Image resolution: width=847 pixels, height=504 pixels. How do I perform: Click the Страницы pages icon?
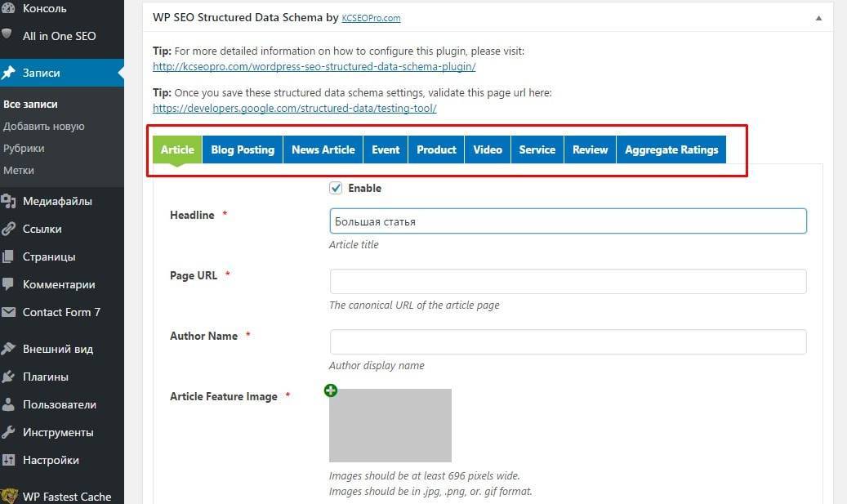[x=7, y=256]
